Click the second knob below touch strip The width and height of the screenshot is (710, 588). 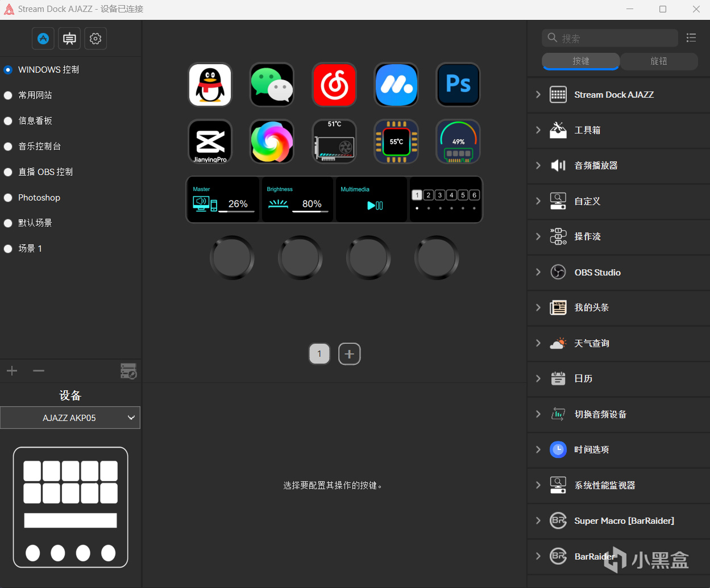(x=300, y=257)
